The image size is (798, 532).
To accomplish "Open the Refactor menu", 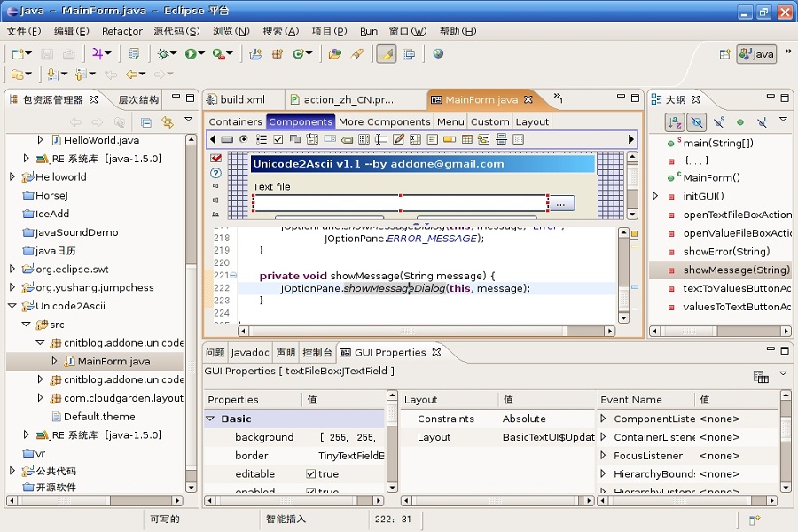I will click(121, 32).
